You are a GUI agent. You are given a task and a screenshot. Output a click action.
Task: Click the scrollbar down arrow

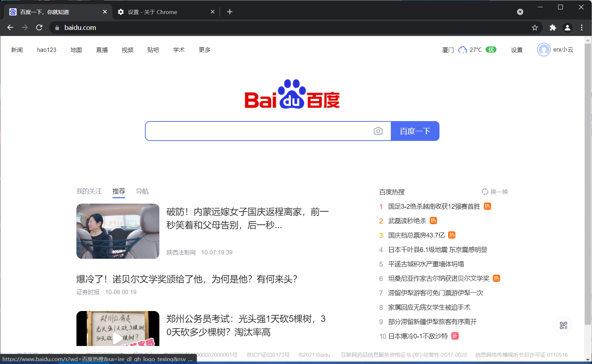tap(588, 359)
